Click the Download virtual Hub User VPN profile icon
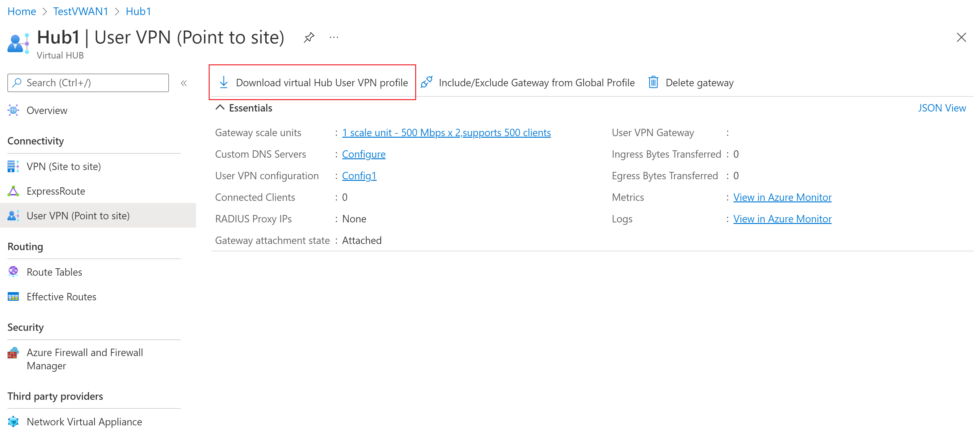Image resolution: width=980 pixels, height=434 pixels. coord(224,82)
